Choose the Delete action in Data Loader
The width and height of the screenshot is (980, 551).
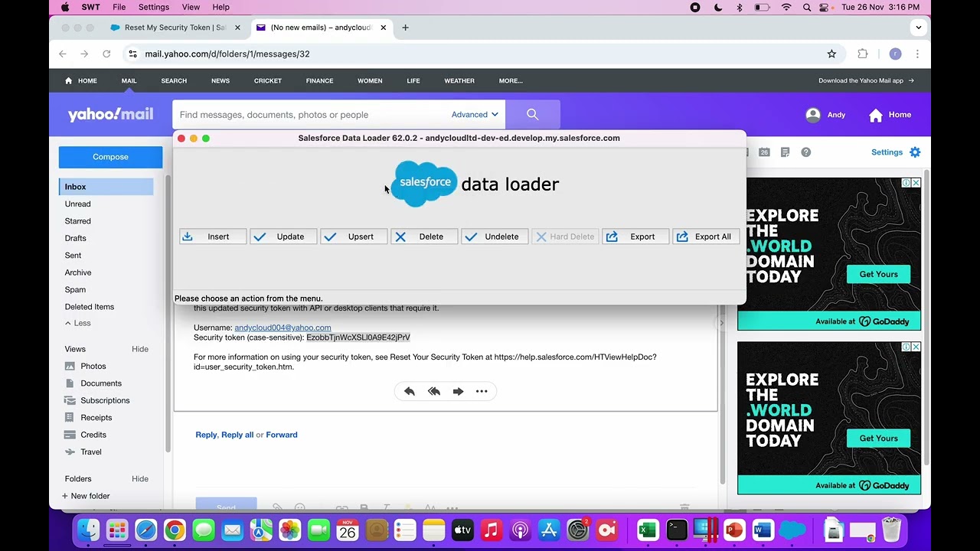(424, 236)
